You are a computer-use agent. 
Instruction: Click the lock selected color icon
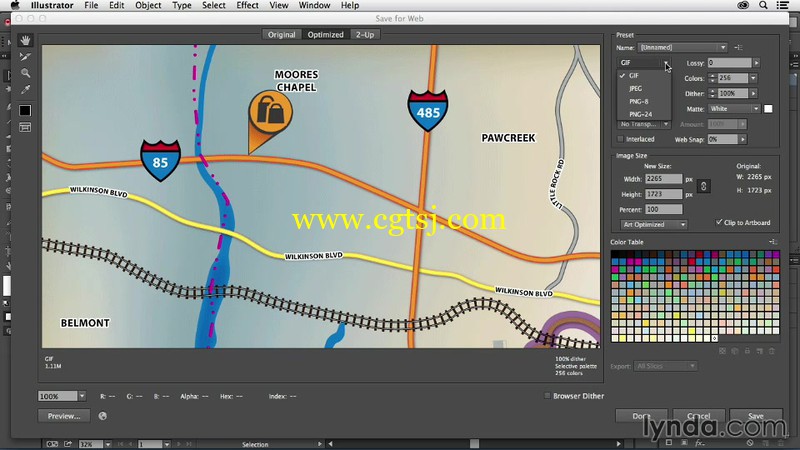(747, 351)
